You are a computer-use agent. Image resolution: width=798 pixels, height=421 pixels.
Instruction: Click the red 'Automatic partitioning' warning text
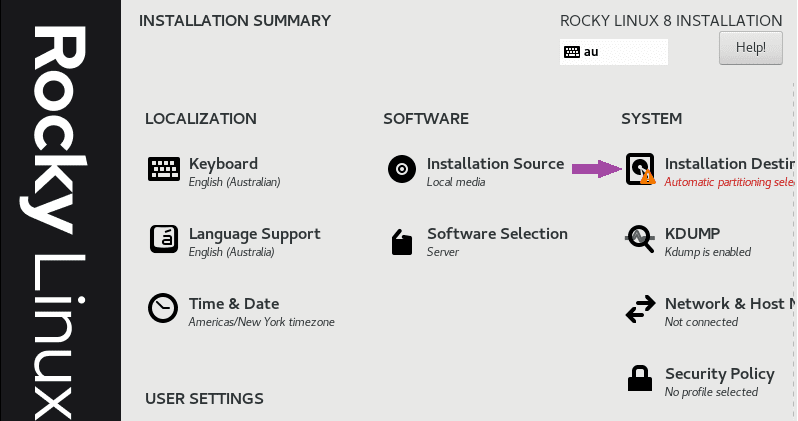[x=729, y=182]
